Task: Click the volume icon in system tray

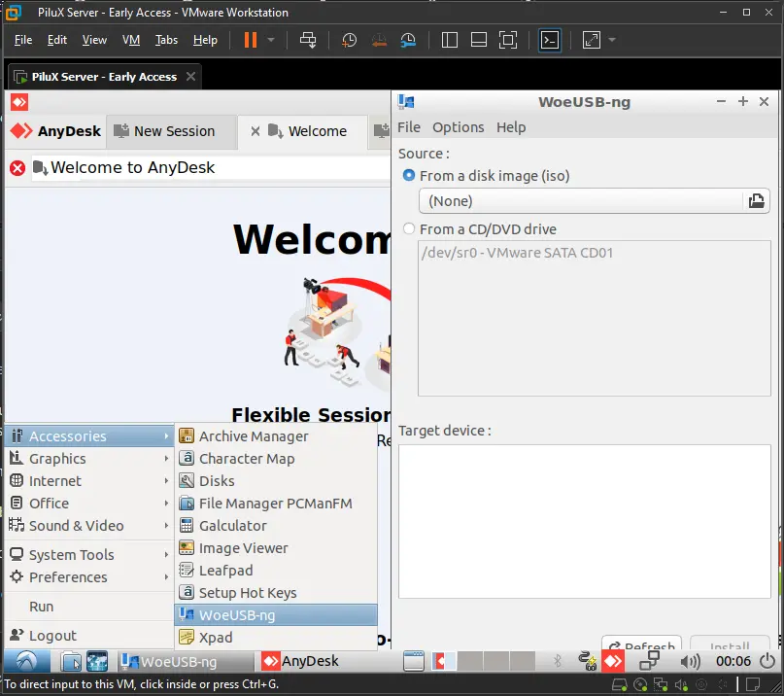Action: coord(690,661)
